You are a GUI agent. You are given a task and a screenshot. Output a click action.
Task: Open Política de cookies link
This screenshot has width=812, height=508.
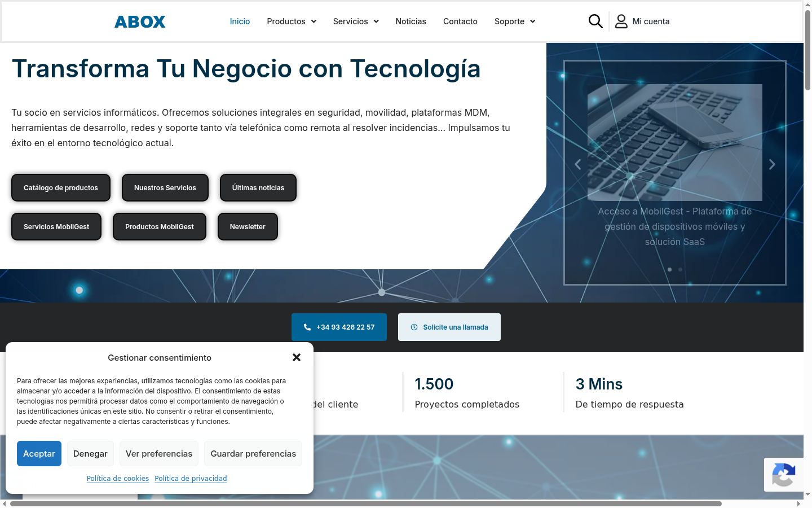(x=118, y=478)
